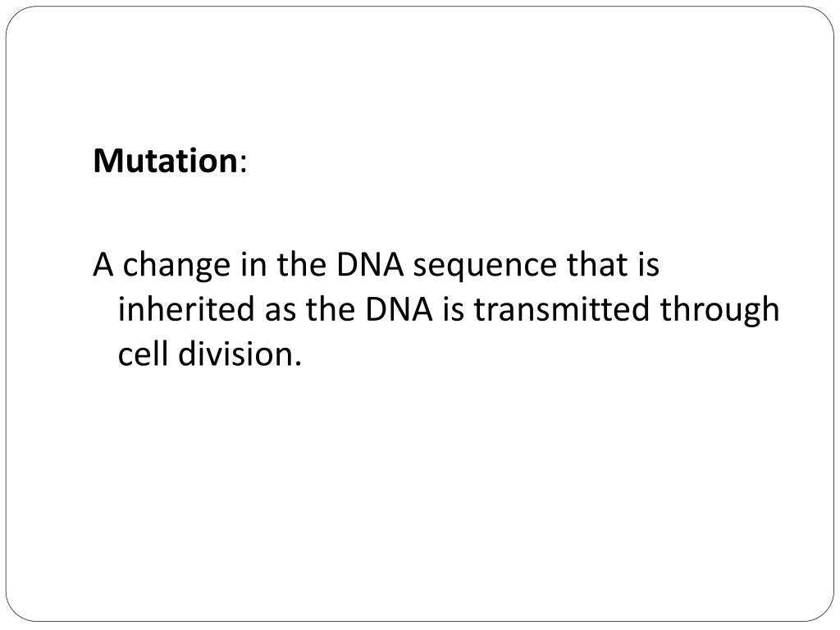Select the word transmitted
Image resolution: width=840 pixels, height=630 pixels.
point(561,308)
